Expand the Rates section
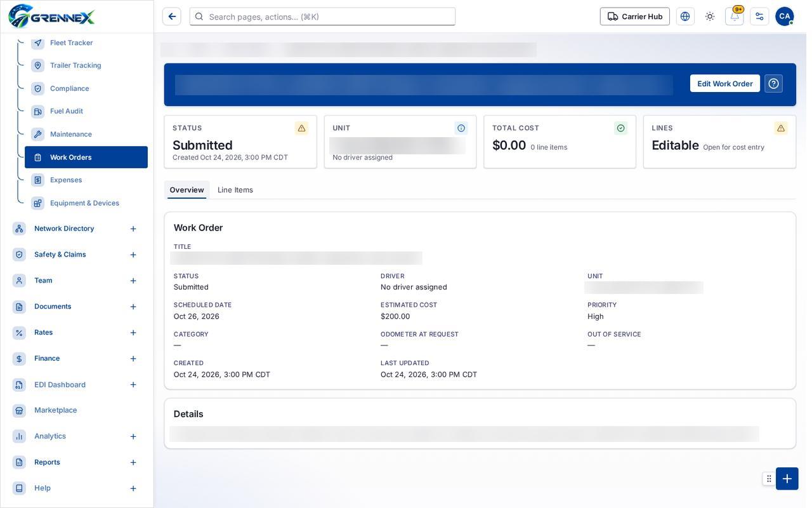 pos(133,333)
